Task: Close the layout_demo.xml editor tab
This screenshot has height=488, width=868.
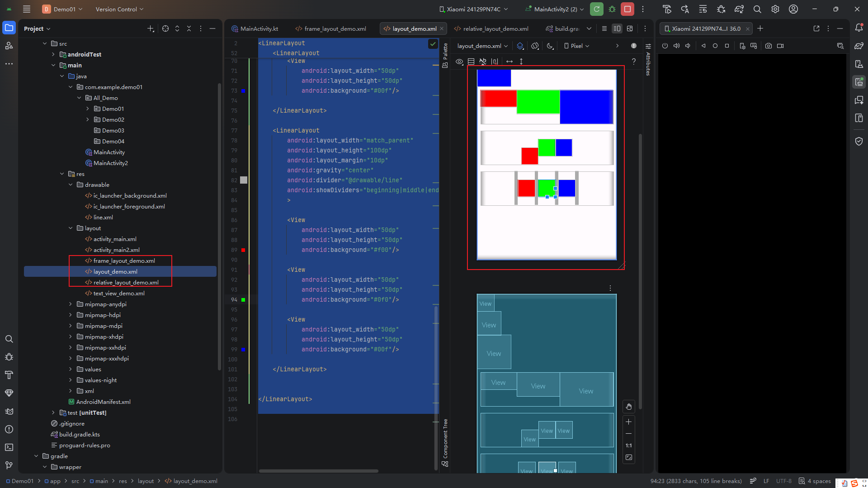Action: click(x=442, y=28)
